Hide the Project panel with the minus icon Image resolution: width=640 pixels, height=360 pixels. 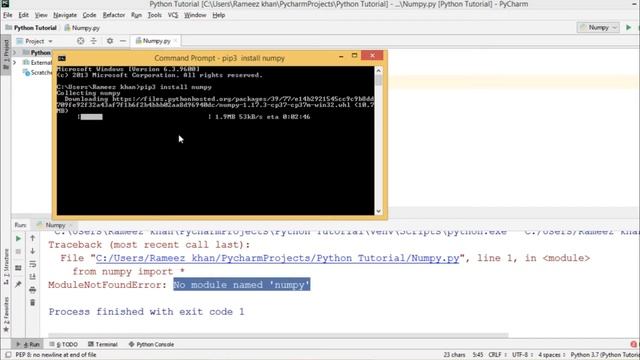tap(123, 41)
